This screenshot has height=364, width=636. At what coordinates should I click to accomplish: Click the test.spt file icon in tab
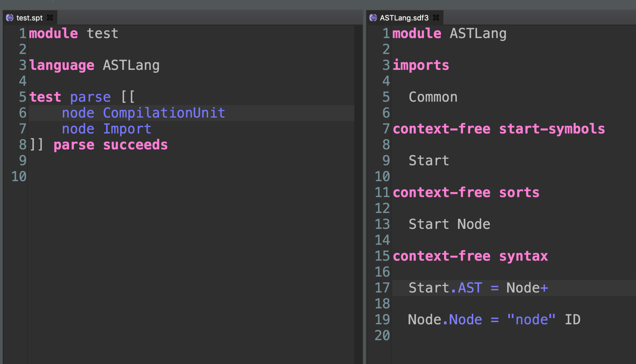10,18
